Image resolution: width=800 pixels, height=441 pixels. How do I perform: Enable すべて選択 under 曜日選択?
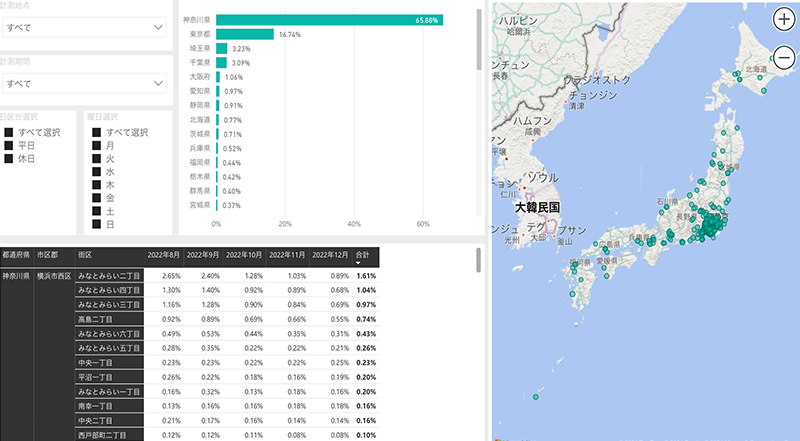(96, 132)
